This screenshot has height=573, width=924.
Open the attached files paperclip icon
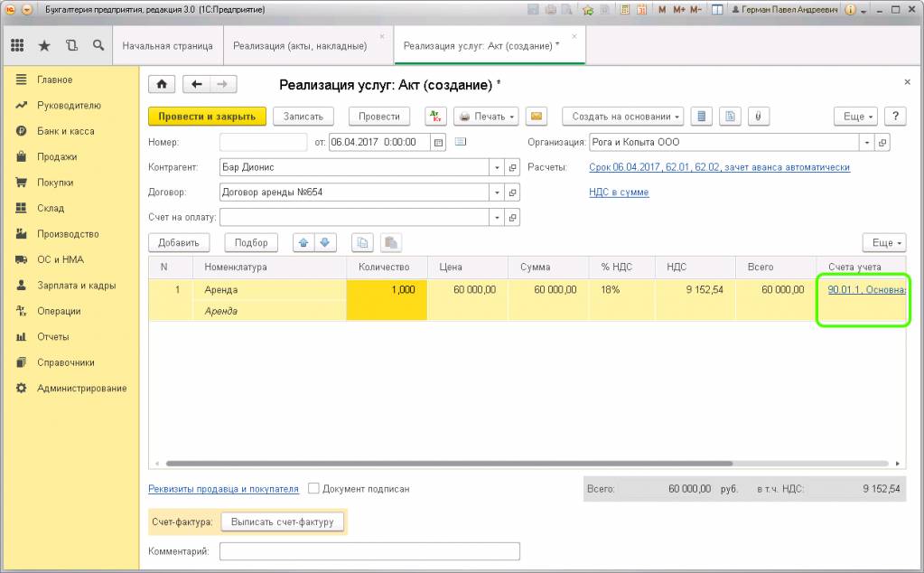(x=759, y=116)
